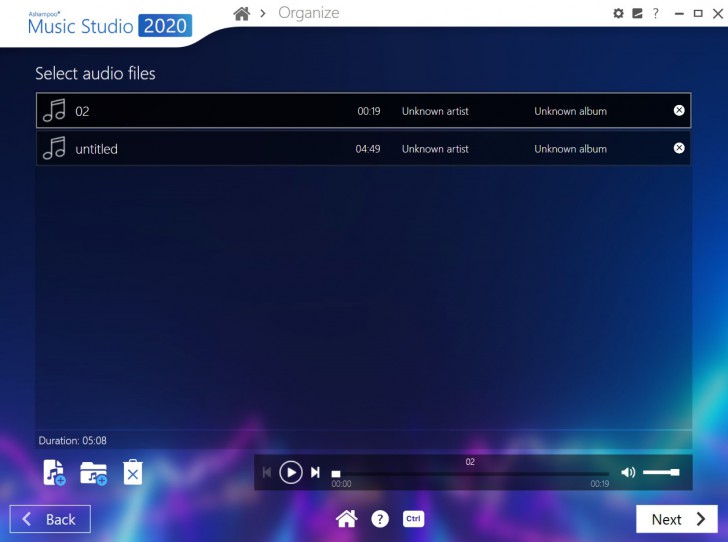This screenshot has height=542, width=728.
Task: Skip to the previous track
Action: 266,472
